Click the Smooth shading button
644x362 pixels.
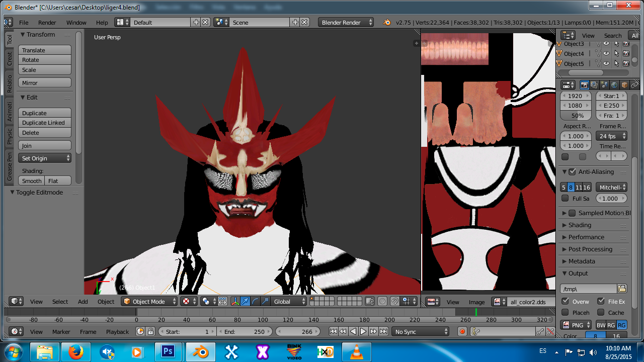[32, 180]
